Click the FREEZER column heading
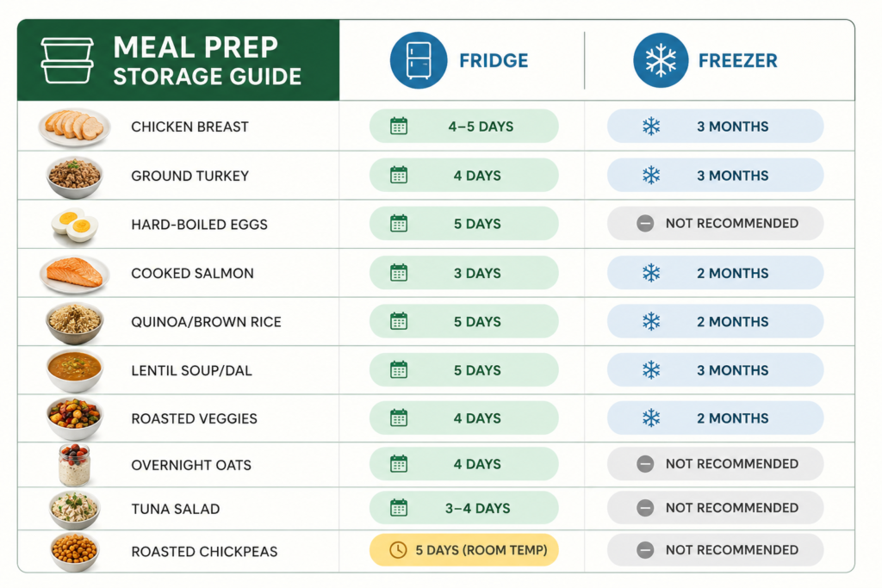Screen dimensions: 882x588 pos(737,61)
